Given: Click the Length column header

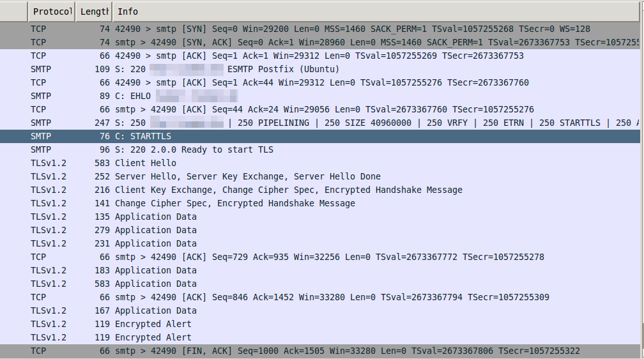Looking at the screenshot, I should [94, 11].
